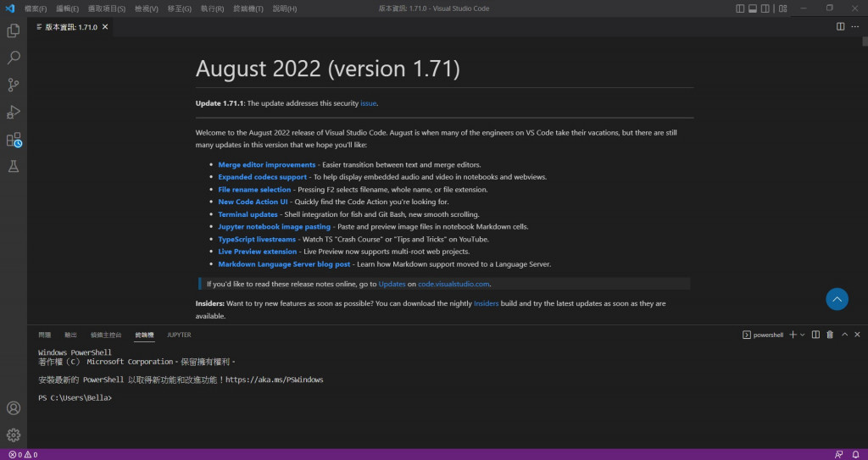Open the 終端機(T) menu
This screenshot has width=868, height=460.
tap(248, 8)
